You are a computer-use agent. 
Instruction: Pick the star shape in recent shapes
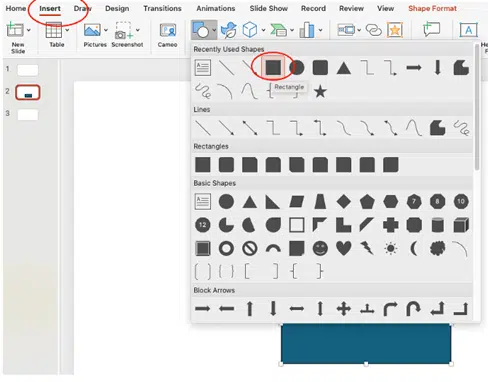click(320, 91)
